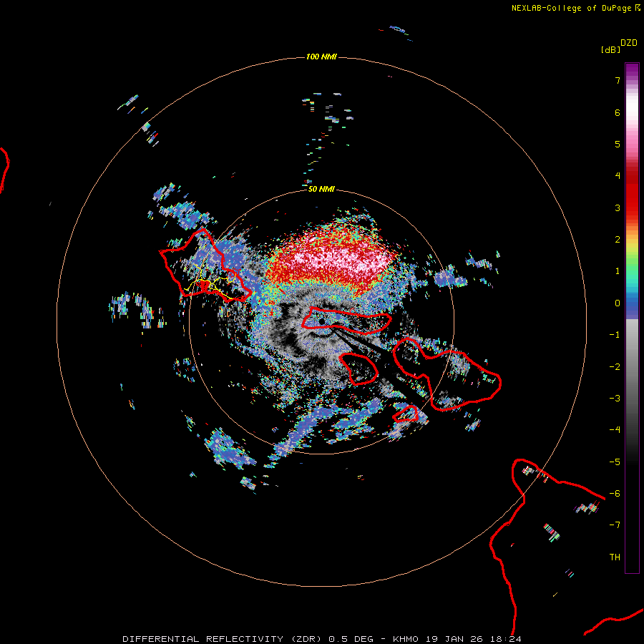
Task: Click the [dB] unit label
Action: point(610,49)
